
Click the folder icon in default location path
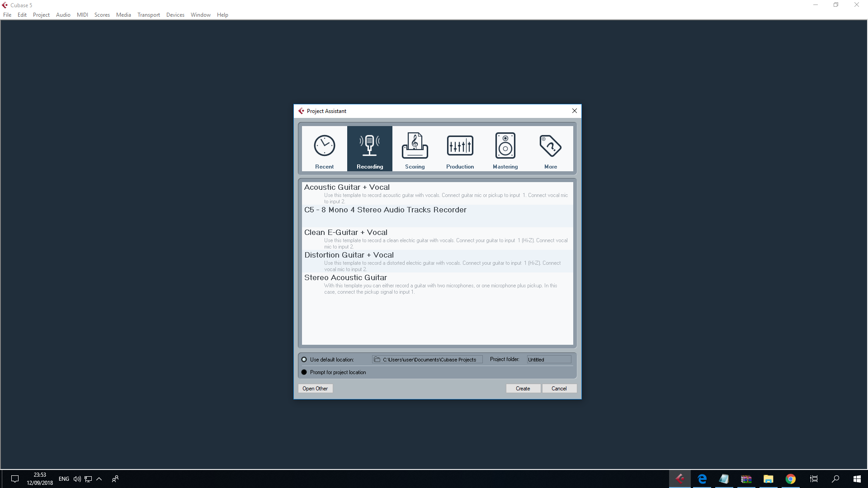(377, 360)
